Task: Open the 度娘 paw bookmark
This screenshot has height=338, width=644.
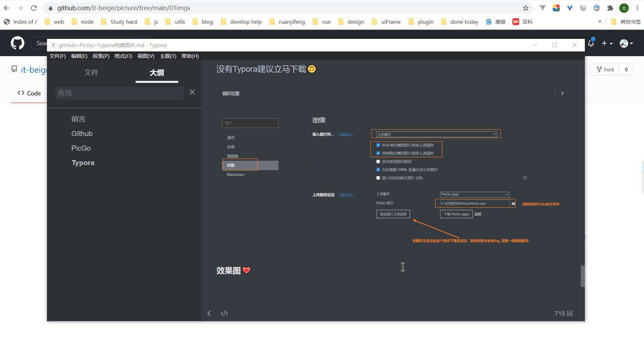Action: (x=496, y=22)
